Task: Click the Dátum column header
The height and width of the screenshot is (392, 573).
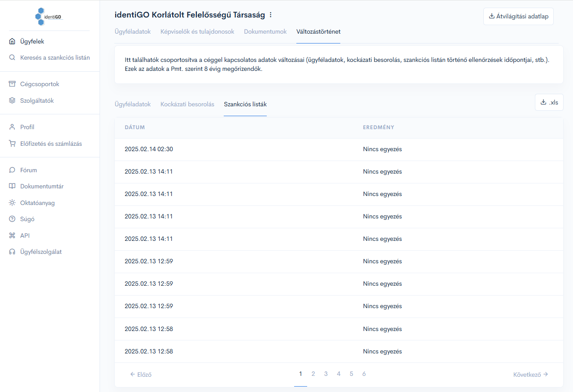Action: [135, 127]
